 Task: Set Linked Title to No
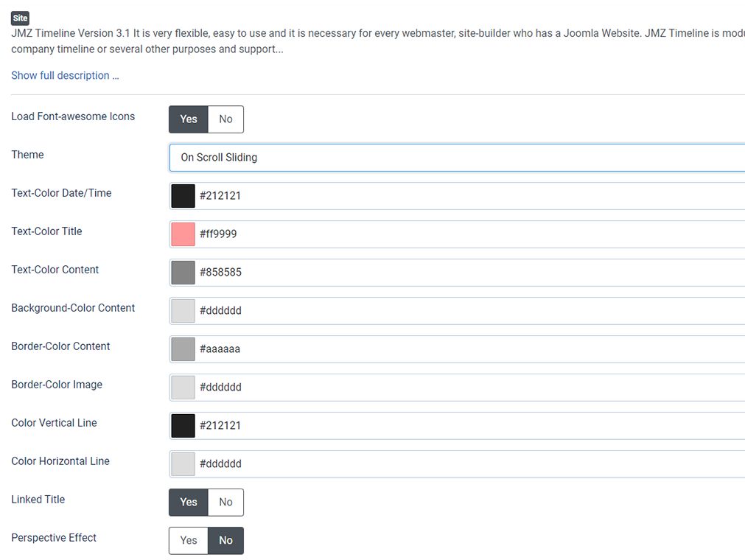click(x=225, y=502)
